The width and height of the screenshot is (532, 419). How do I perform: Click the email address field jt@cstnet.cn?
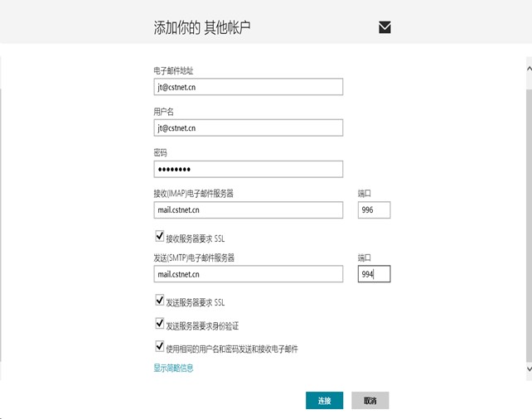(249, 87)
